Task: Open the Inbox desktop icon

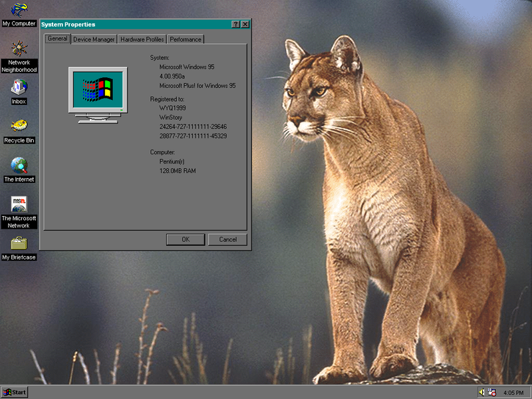Action: coord(18,88)
